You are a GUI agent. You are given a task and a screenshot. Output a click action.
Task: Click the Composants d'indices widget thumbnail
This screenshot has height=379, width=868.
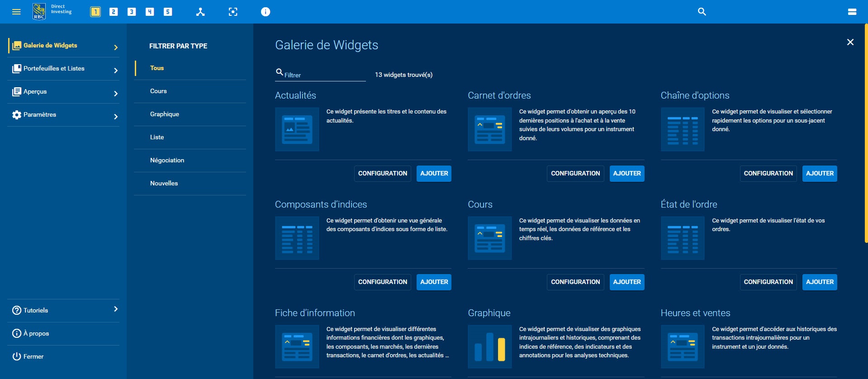297,238
